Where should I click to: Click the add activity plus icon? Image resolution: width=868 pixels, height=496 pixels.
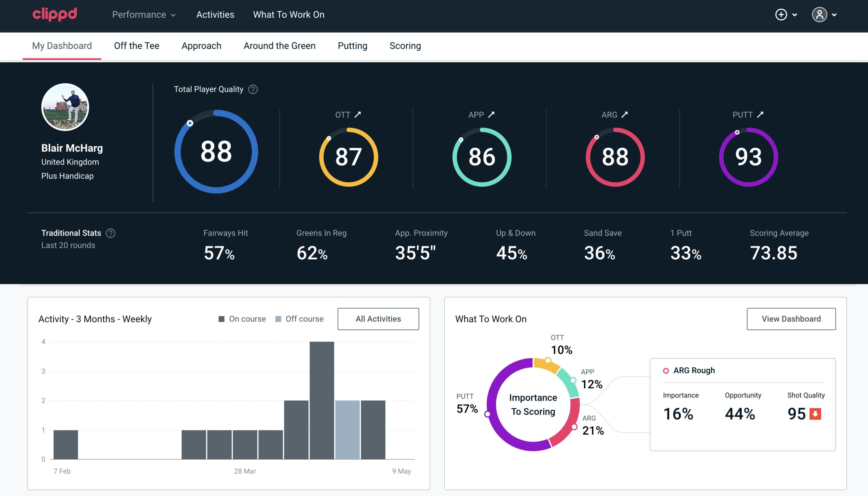781,15
